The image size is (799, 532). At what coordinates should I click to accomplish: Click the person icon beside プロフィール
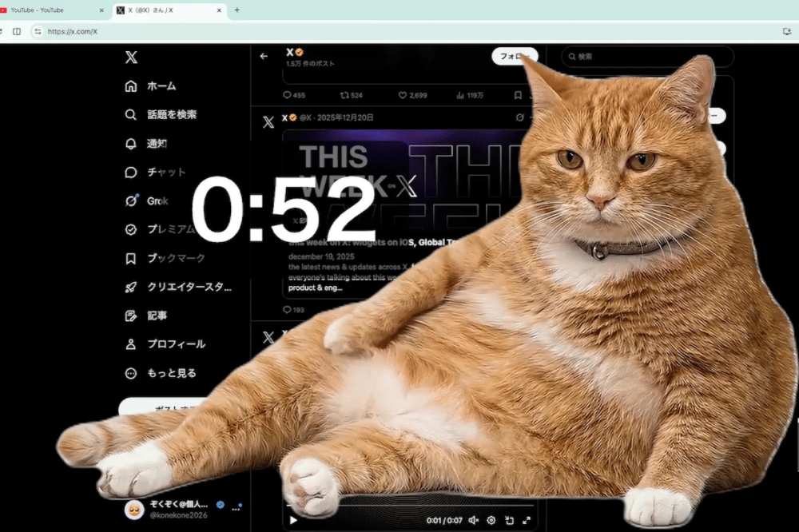pos(131,344)
